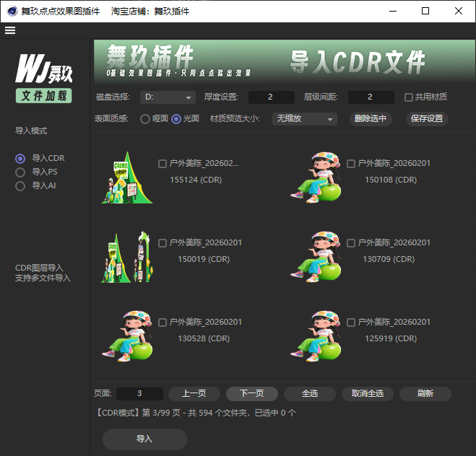
Task: Select 导入CDR import mode
Action: click(x=20, y=159)
